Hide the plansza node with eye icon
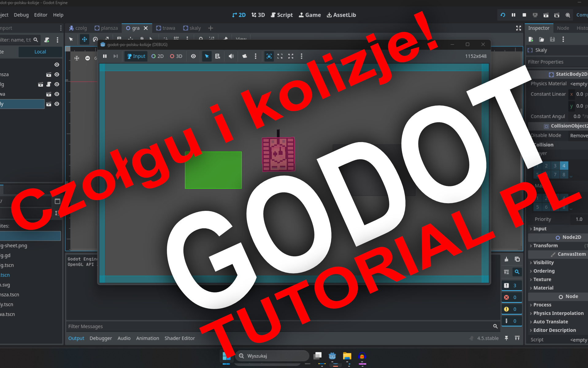The width and height of the screenshot is (588, 368). [57, 75]
